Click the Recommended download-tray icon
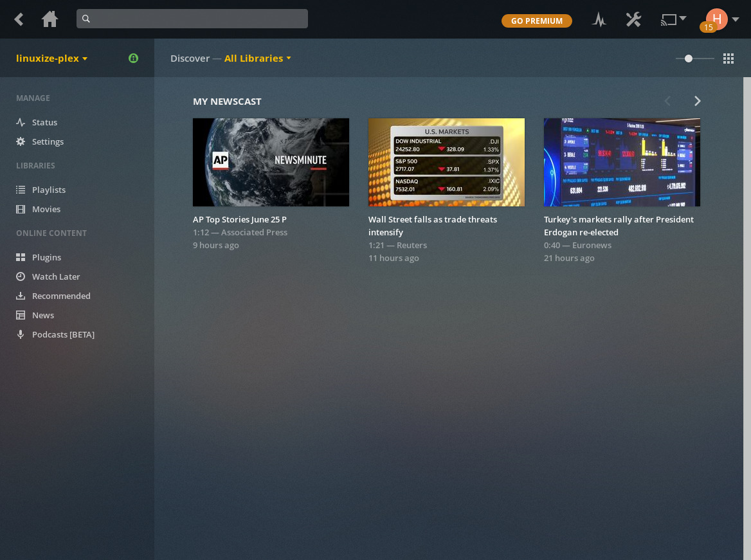Viewport: 751px width, 560px height. pos(21,296)
